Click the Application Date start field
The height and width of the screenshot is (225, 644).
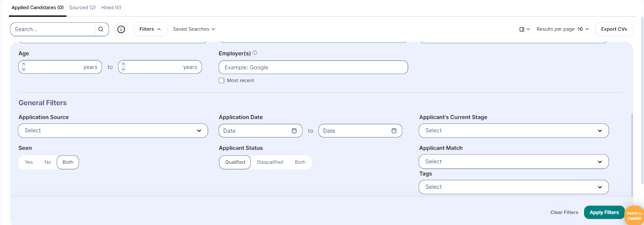(260, 131)
